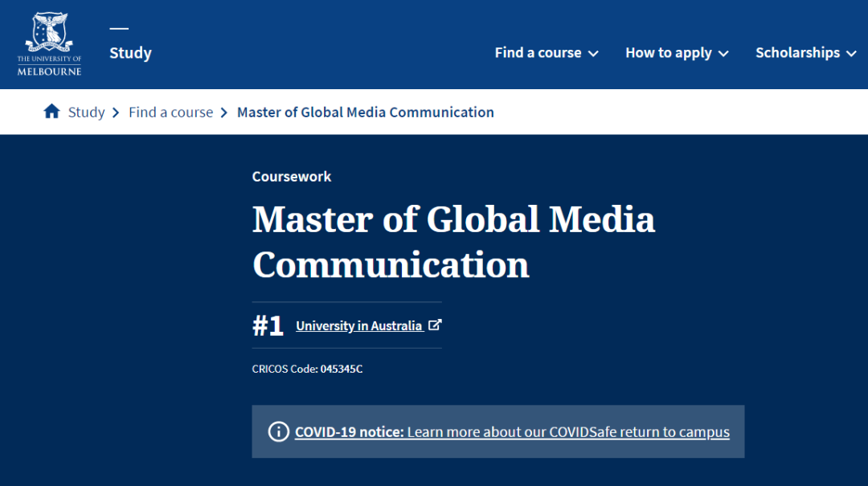Screen dimensions: 868x486
Task: Click the external link icon beside University in Australia
Action: 435,325
